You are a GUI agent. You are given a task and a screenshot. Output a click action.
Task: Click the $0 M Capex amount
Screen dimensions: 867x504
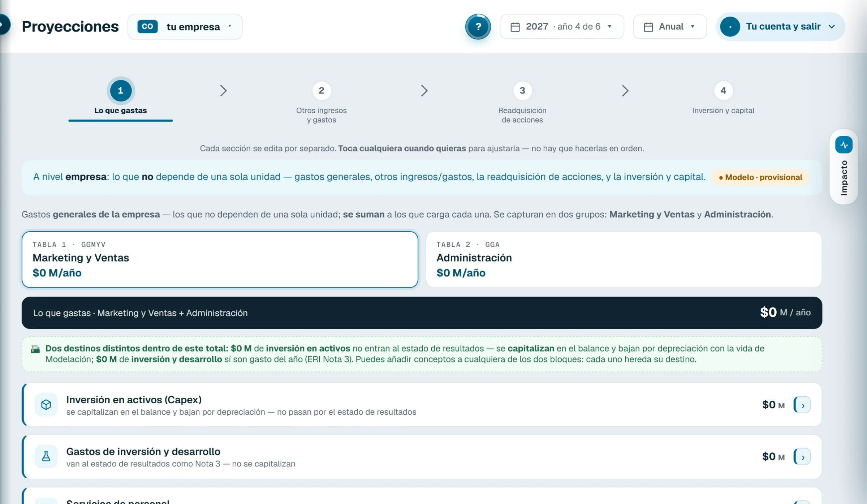pyautogui.click(x=773, y=405)
